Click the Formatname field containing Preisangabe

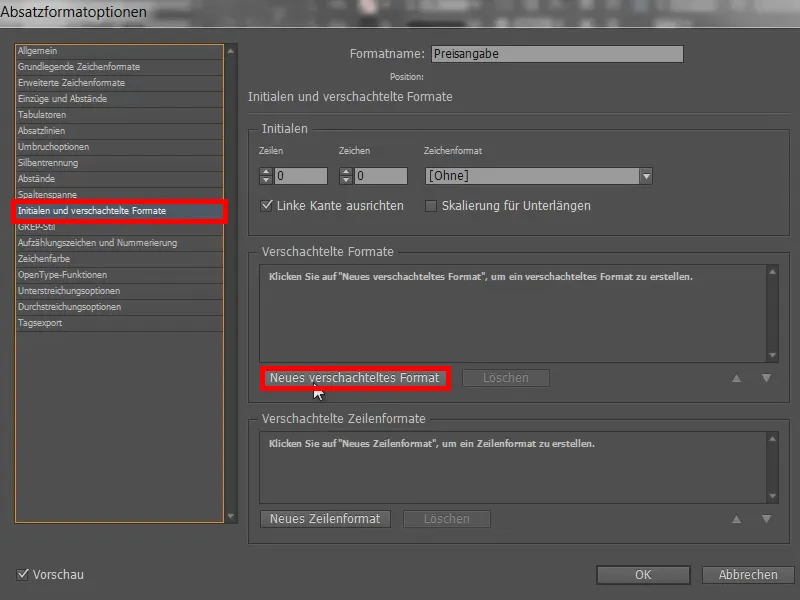click(557, 54)
